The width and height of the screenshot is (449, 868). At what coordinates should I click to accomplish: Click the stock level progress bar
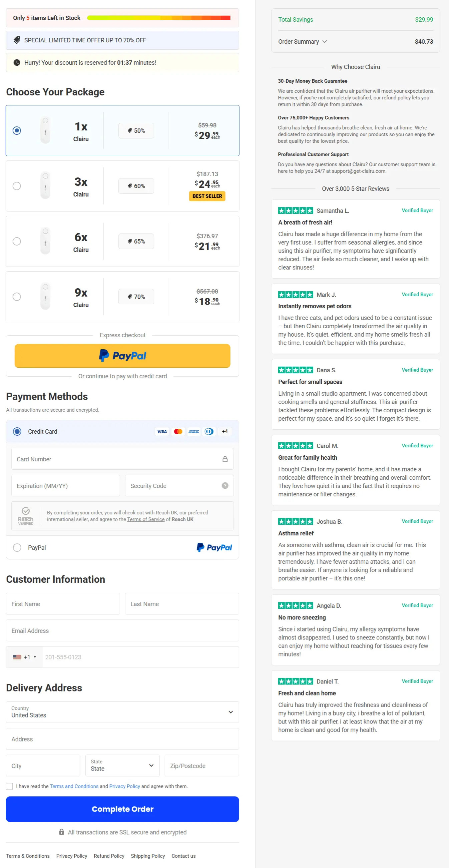click(159, 18)
